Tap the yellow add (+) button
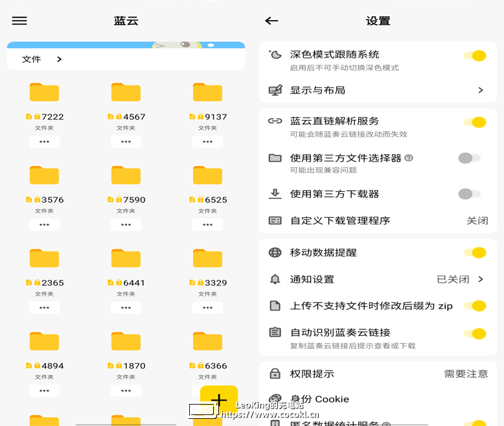Viewport: 504px width, 426px height. (x=219, y=401)
